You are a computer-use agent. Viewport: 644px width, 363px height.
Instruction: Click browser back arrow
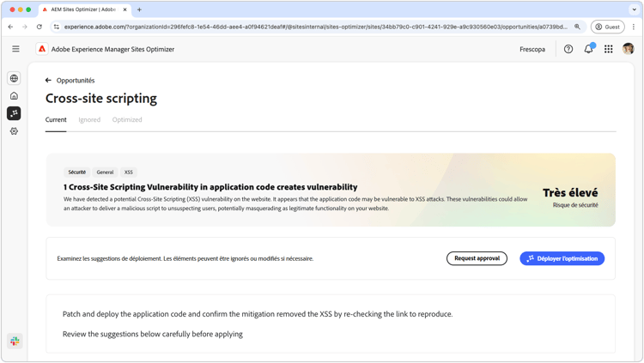tap(10, 27)
